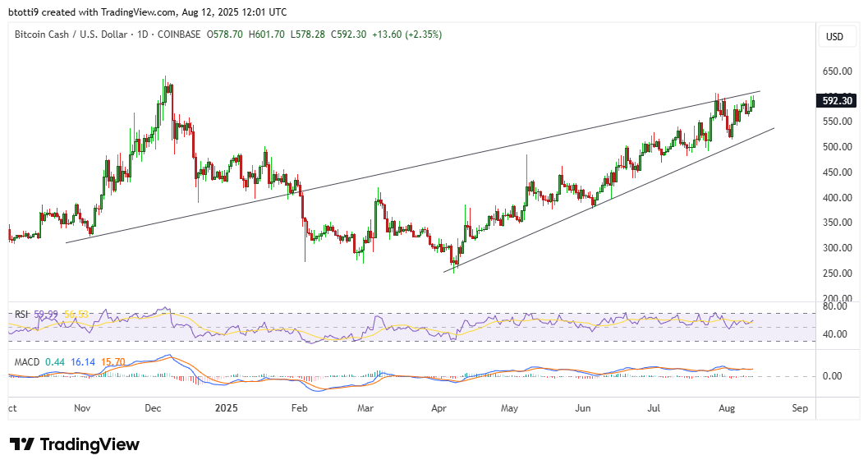The image size is (868, 469).
Task: Click the TradingView logo icon
Action: (x=22, y=444)
